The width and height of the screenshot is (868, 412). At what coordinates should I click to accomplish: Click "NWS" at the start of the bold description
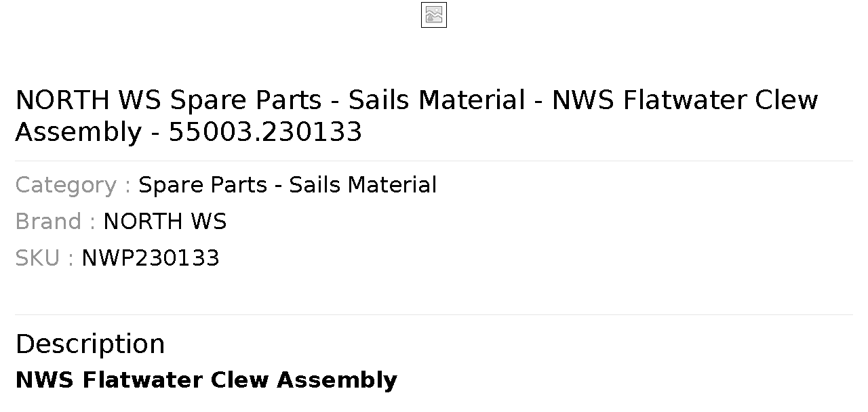point(44,380)
